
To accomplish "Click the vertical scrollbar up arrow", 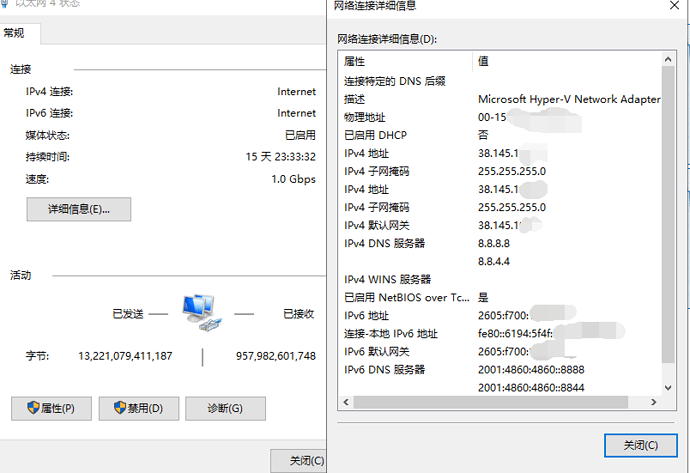I will coord(668,61).
